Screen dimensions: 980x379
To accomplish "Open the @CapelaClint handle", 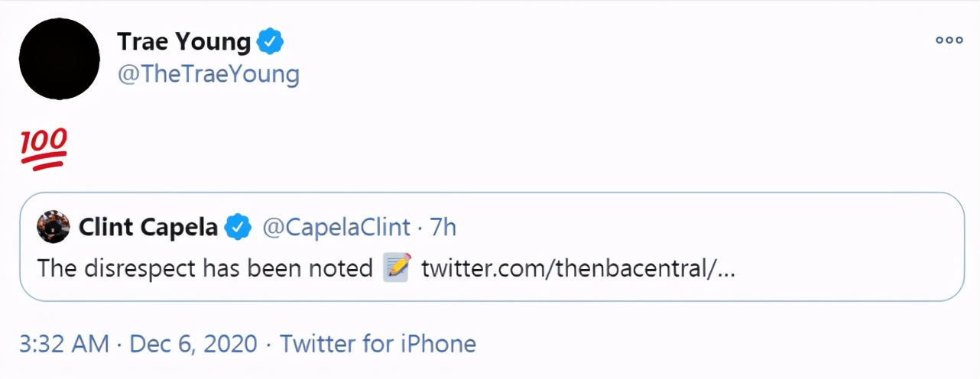I will pos(336,227).
